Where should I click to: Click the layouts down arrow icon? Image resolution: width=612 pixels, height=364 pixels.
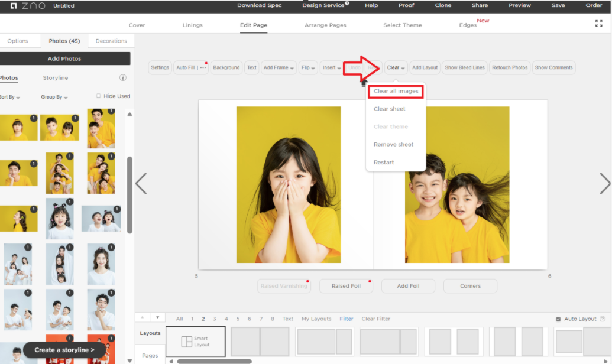(158, 317)
